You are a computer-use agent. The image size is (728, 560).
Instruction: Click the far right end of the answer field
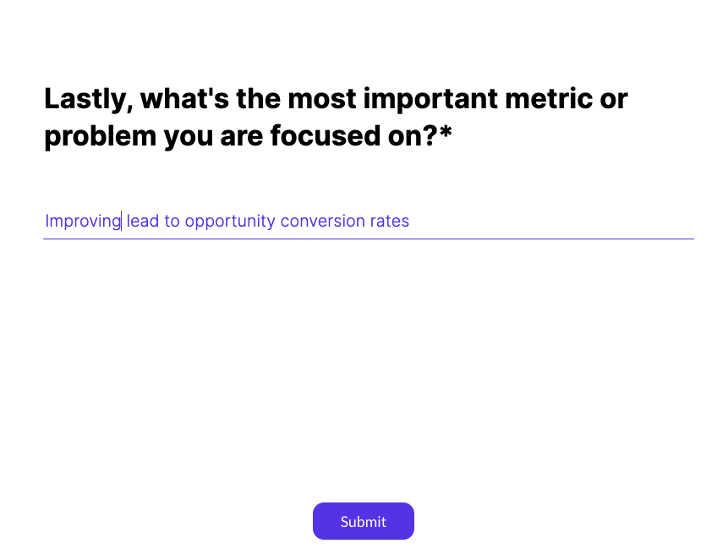[x=685, y=222]
